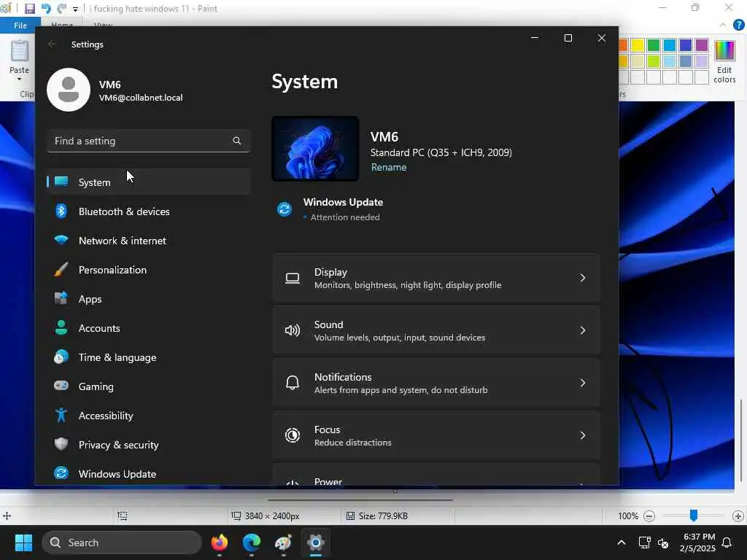Click the magnifier icon in Find a setting

click(237, 141)
